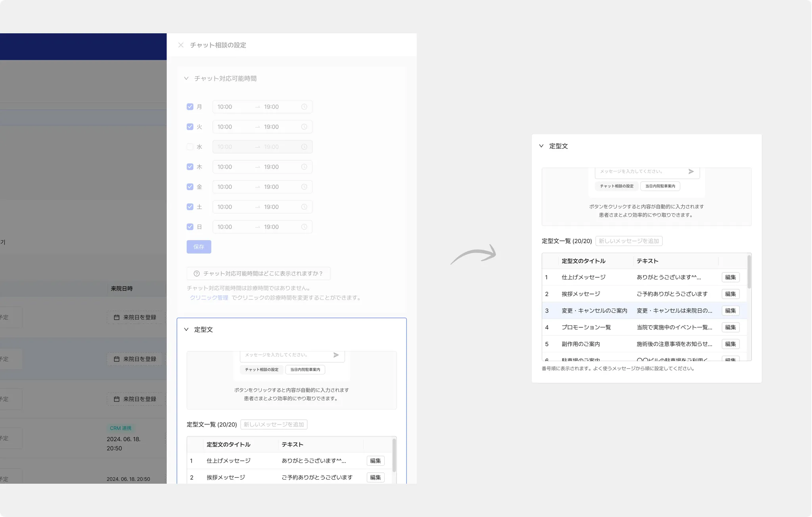Viewport: 812px width, 517px height.
Task: Collapse the チャット対応可能時間 section
Action: click(x=186, y=79)
